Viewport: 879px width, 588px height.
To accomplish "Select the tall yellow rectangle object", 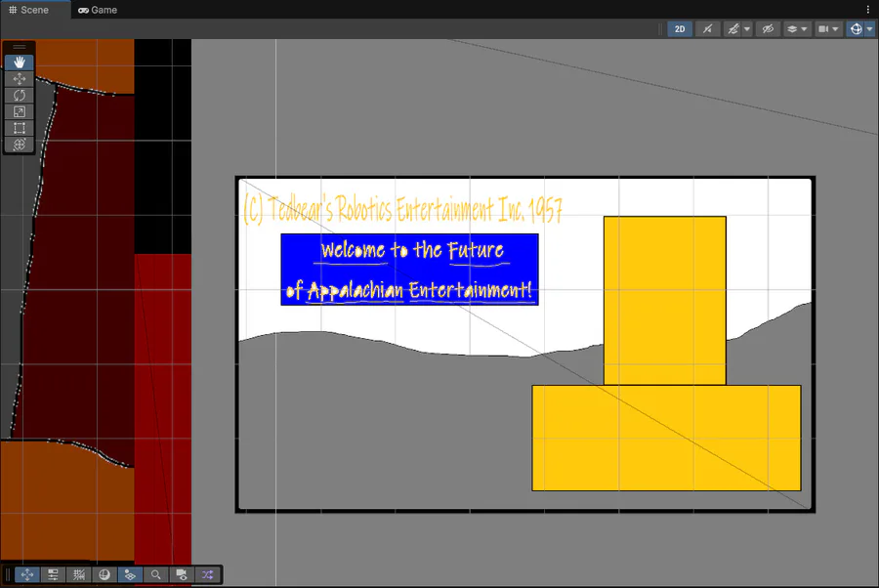I will [x=665, y=301].
